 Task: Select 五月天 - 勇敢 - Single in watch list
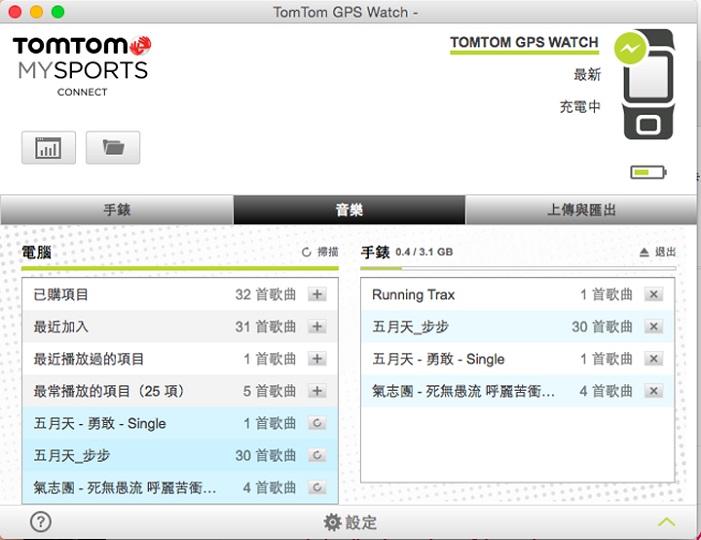518,359
